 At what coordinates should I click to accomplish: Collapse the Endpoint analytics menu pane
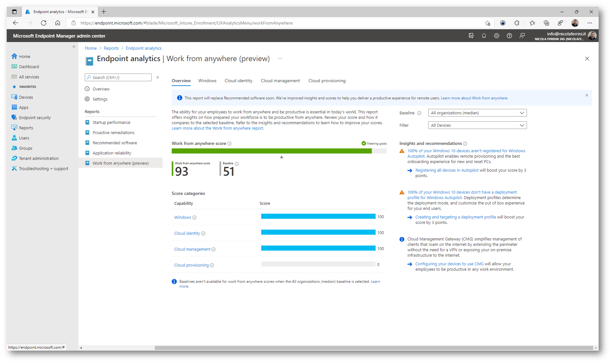[x=158, y=77]
